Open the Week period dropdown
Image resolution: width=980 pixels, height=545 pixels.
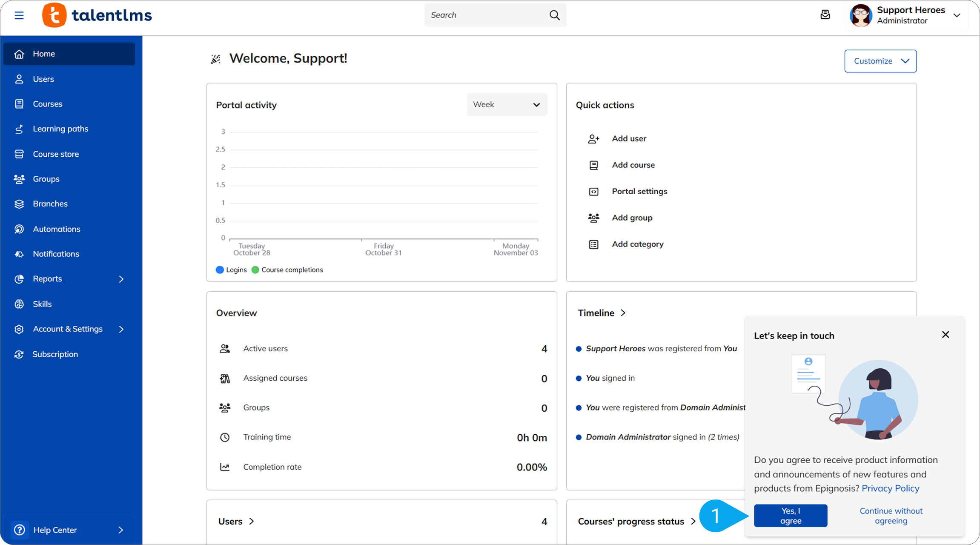click(x=507, y=105)
